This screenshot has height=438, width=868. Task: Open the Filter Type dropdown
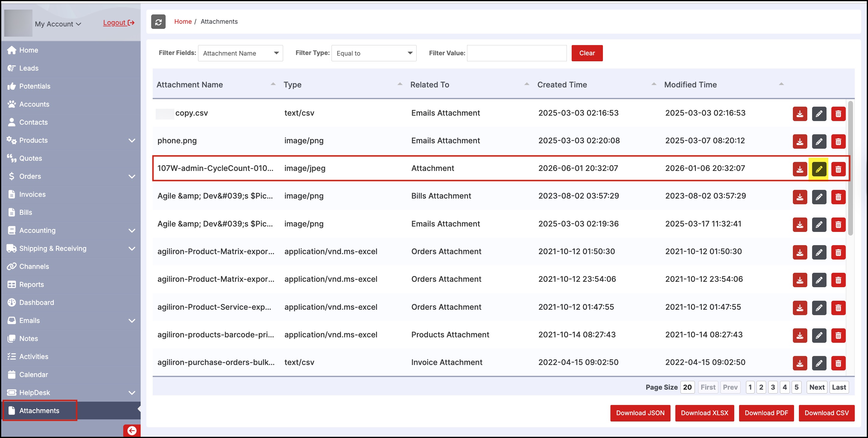pyautogui.click(x=374, y=53)
